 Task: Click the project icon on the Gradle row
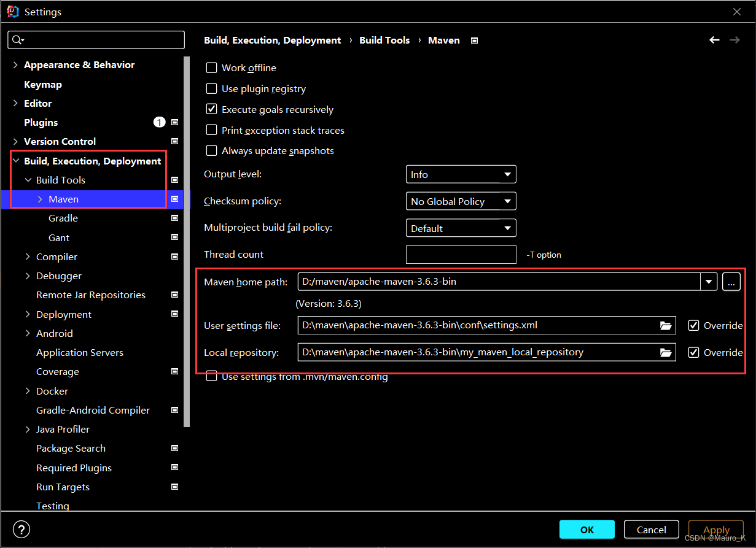click(x=174, y=218)
